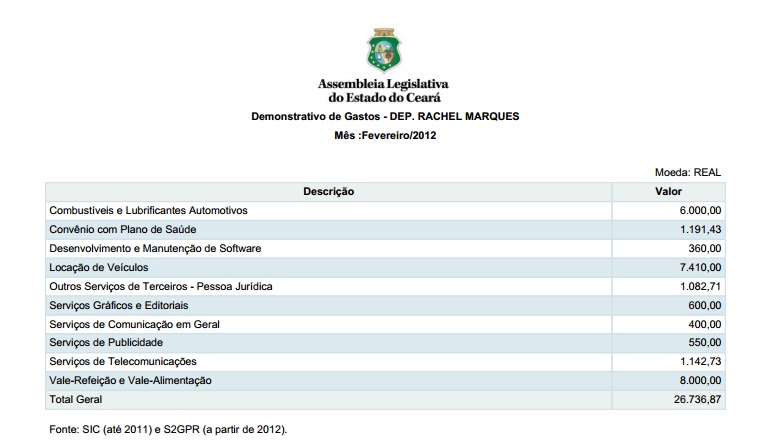Select the Combustíveis e Lubrificantes Automotivos row

(x=148, y=210)
